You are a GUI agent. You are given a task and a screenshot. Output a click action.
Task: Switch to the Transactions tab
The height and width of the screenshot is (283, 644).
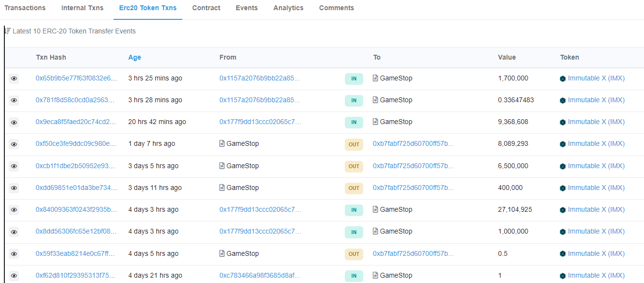click(25, 8)
